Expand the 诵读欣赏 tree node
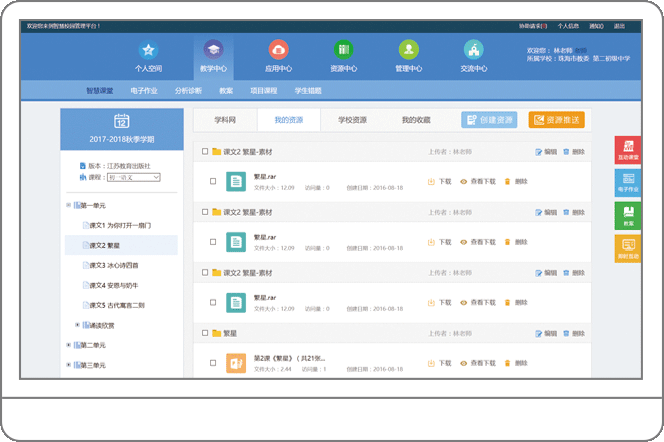 77,325
